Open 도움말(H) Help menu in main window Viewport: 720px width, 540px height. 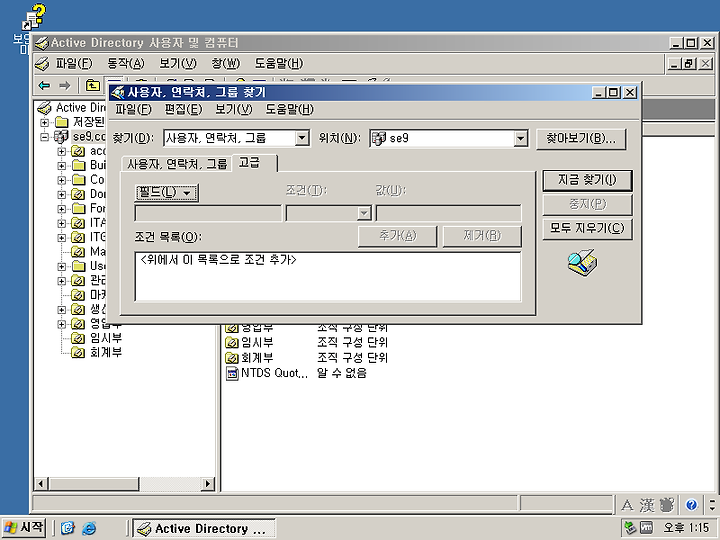tap(279, 63)
